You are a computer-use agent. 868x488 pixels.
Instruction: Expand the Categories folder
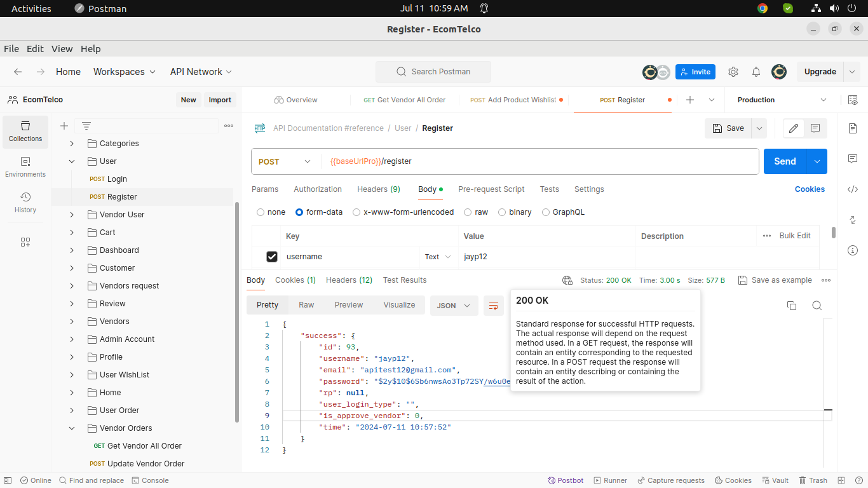72,144
